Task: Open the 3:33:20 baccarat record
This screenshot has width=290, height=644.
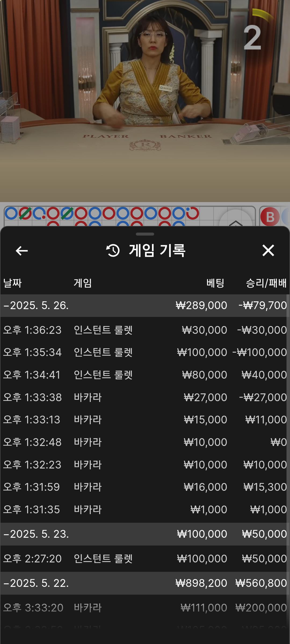Action: [x=145, y=608]
